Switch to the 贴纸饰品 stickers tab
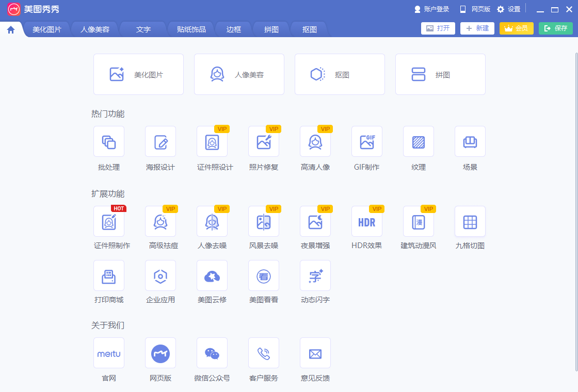 click(x=191, y=29)
